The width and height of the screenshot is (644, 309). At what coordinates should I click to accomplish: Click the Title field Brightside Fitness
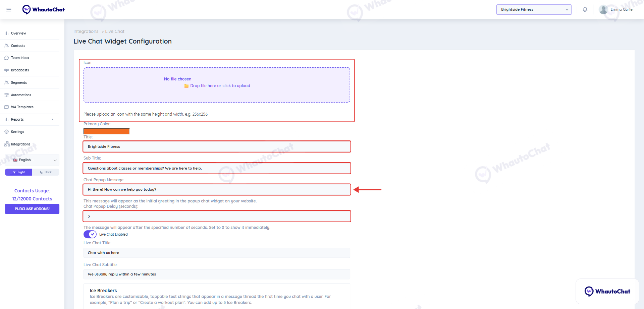217,146
